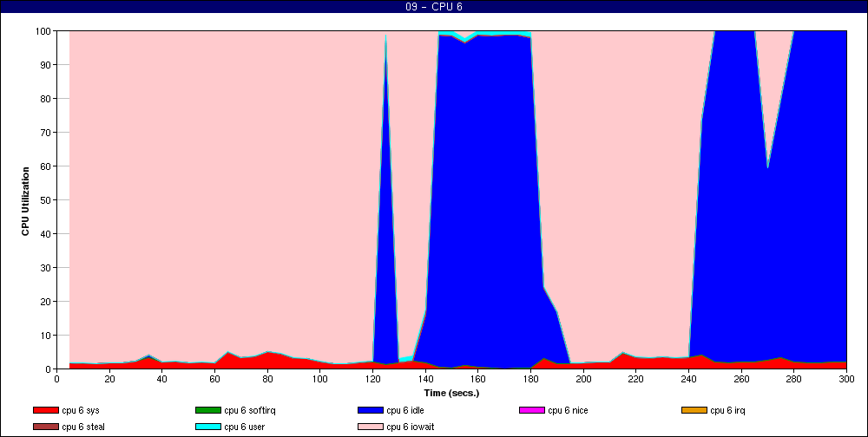Viewport: 868px width, 437px height.
Task: Click the 'CPU Utilization' y-axis label
Action: click(x=25, y=201)
